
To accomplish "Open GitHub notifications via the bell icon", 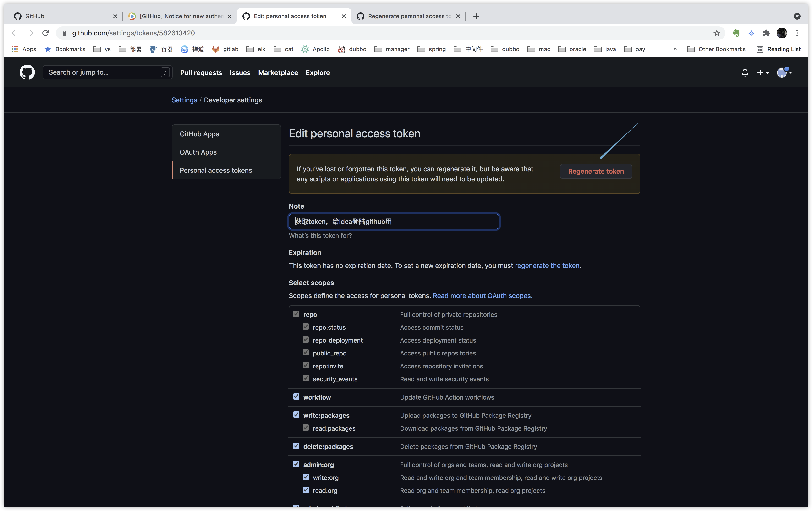I will 745,72.
